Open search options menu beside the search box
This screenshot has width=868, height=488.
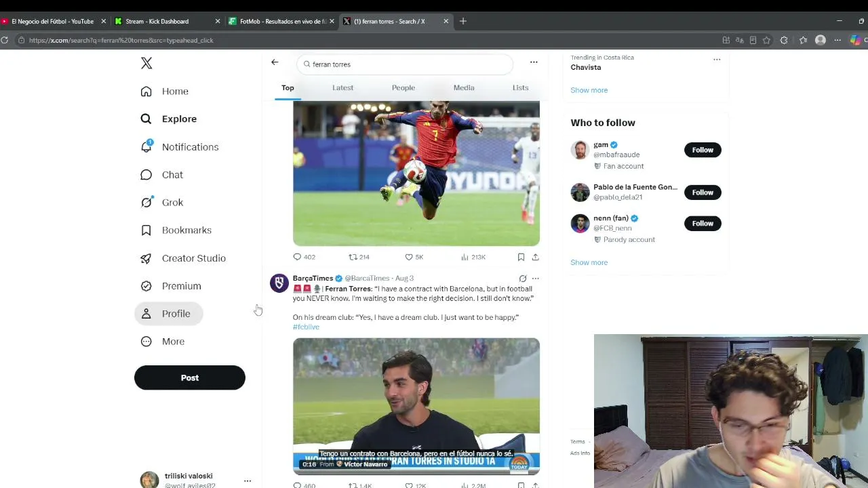[534, 62]
